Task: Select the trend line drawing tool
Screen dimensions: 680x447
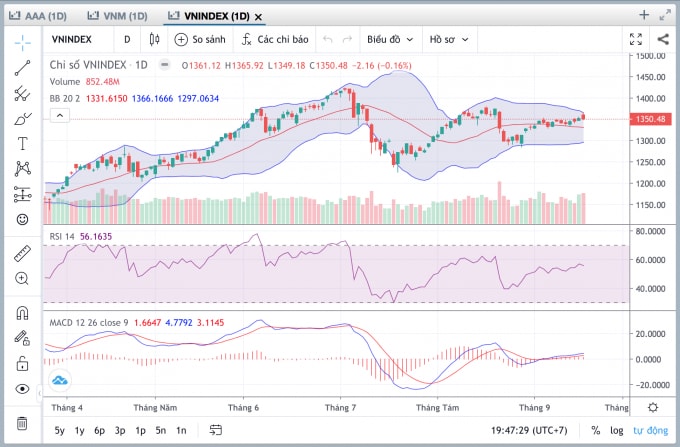Action: [22, 68]
